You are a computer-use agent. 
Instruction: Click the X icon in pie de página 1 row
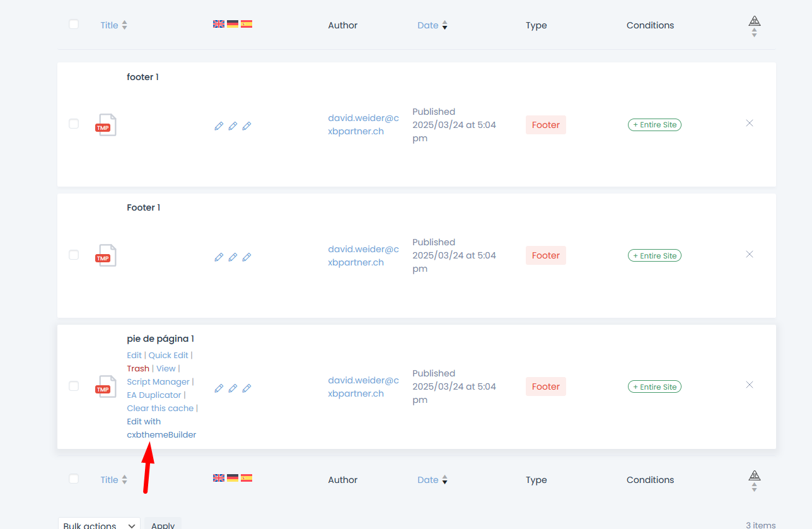pos(750,385)
